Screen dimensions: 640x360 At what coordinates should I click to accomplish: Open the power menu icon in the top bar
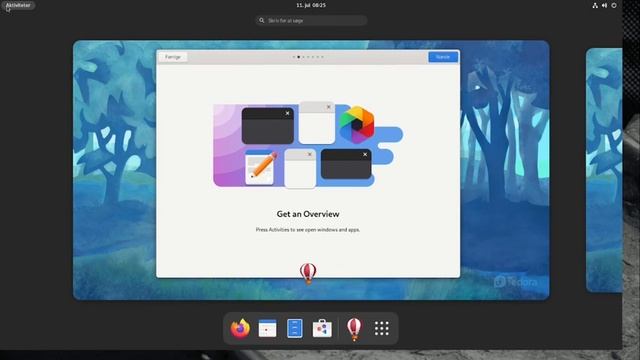pyautogui.click(x=614, y=5)
